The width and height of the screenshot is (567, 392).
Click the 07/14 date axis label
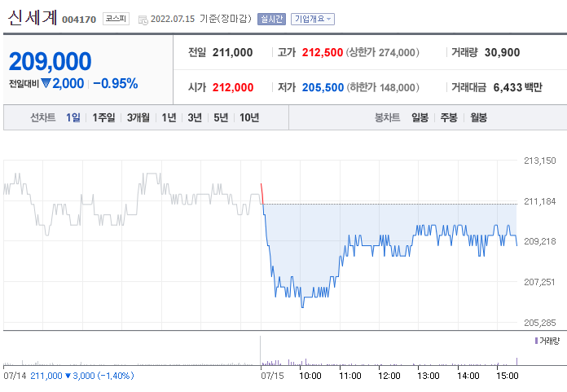tap(15, 376)
